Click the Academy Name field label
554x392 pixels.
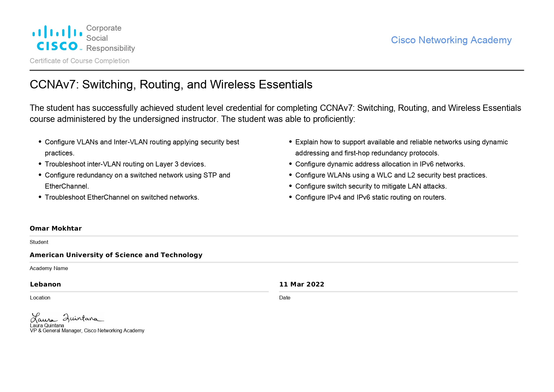(49, 268)
